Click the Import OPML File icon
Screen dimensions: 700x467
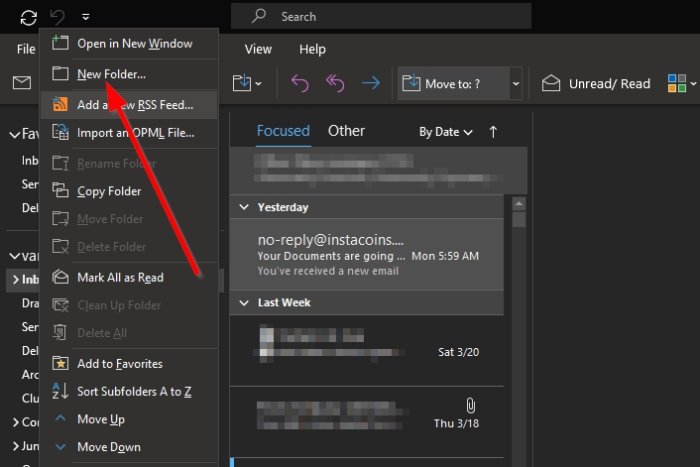click(x=60, y=132)
